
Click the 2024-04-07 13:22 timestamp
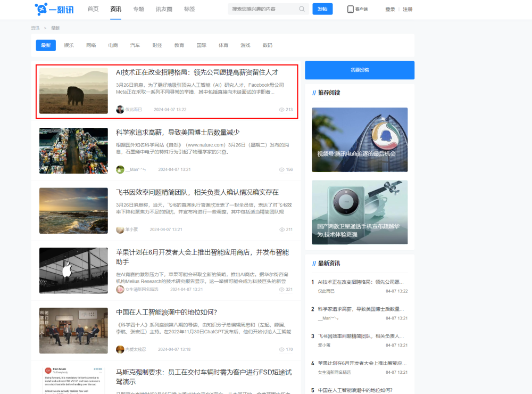[170, 110]
